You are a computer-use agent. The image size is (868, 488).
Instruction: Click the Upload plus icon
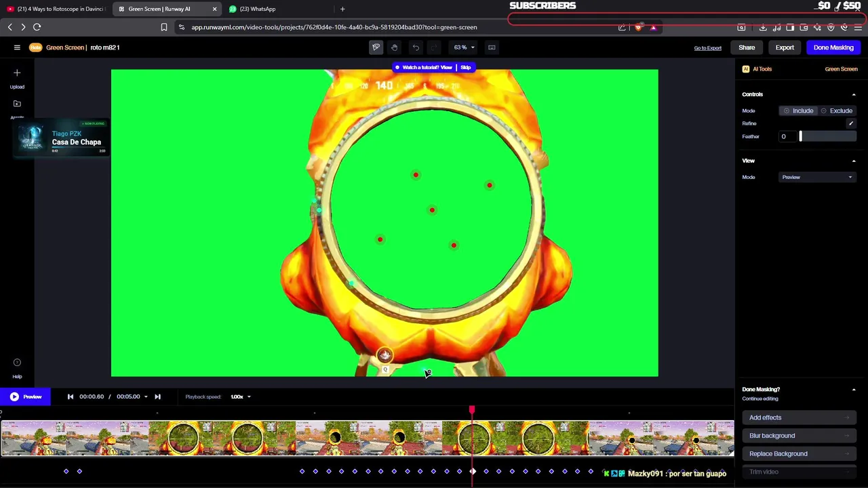(17, 73)
